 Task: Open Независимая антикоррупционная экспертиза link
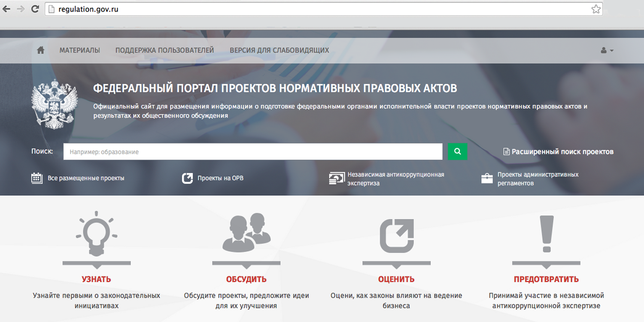click(x=396, y=179)
